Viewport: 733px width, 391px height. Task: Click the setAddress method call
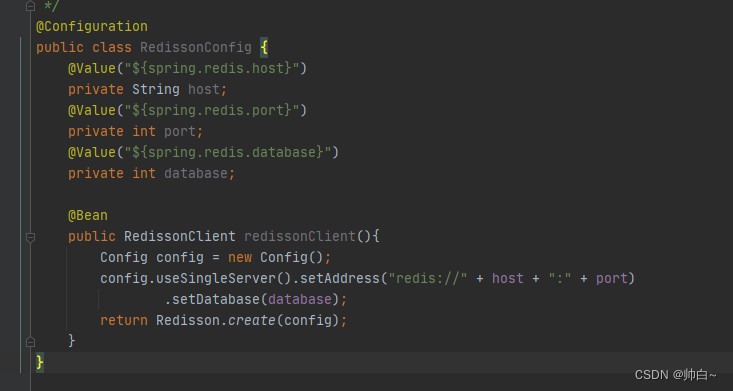[340, 278]
